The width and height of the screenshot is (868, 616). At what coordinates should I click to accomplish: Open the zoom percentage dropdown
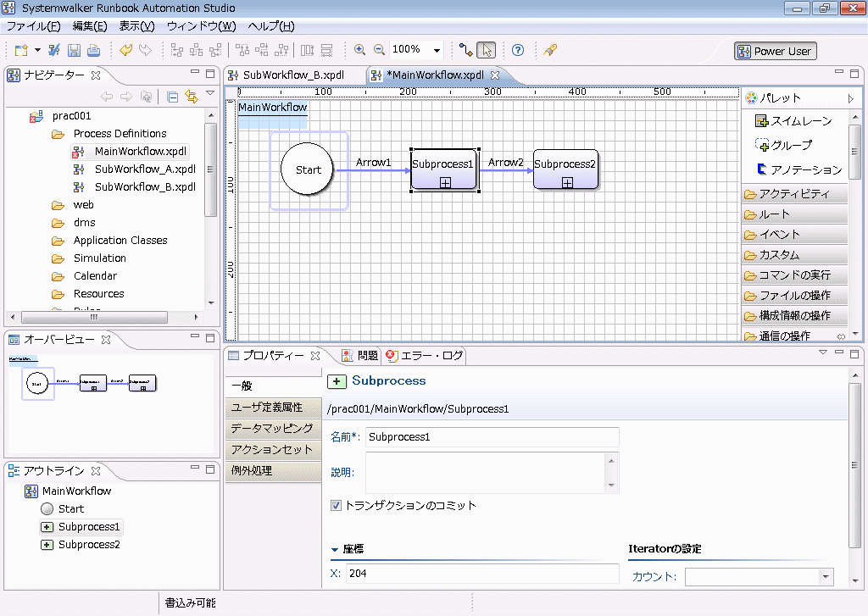[x=437, y=50]
